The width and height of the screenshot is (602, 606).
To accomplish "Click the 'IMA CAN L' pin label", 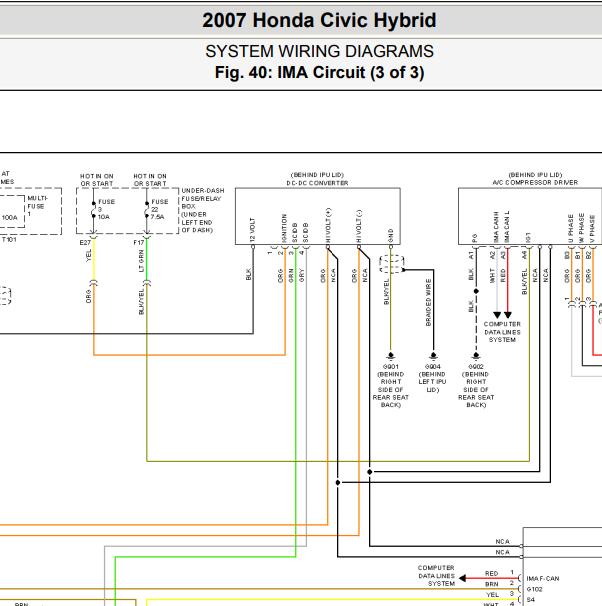I will [507, 227].
